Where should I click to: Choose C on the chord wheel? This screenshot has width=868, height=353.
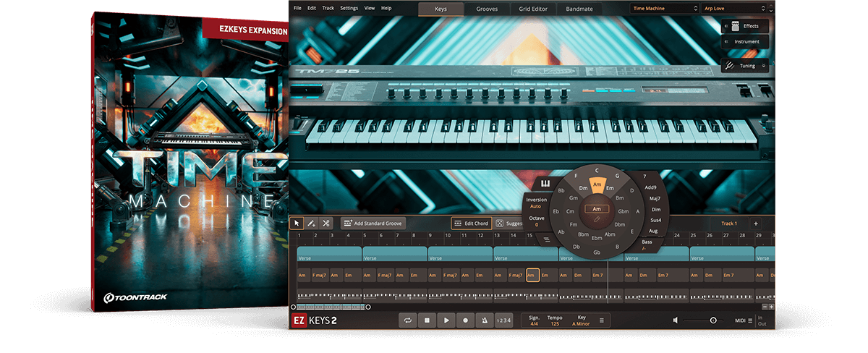597,171
